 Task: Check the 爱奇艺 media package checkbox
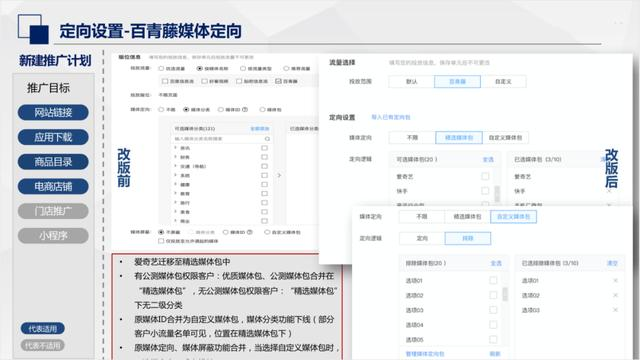[x=485, y=176]
